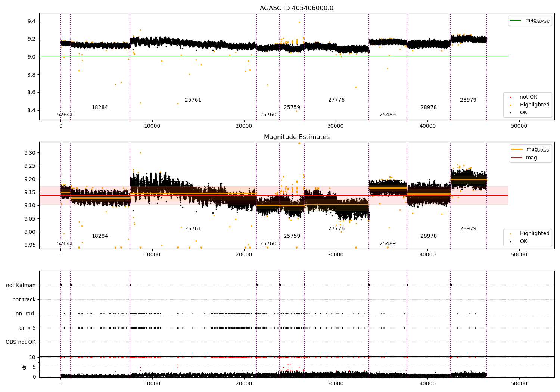This screenshot has height=392, width=560.
Task: Click obsid label 28979 in Magnitude Estimates plot
Action: 468,229
